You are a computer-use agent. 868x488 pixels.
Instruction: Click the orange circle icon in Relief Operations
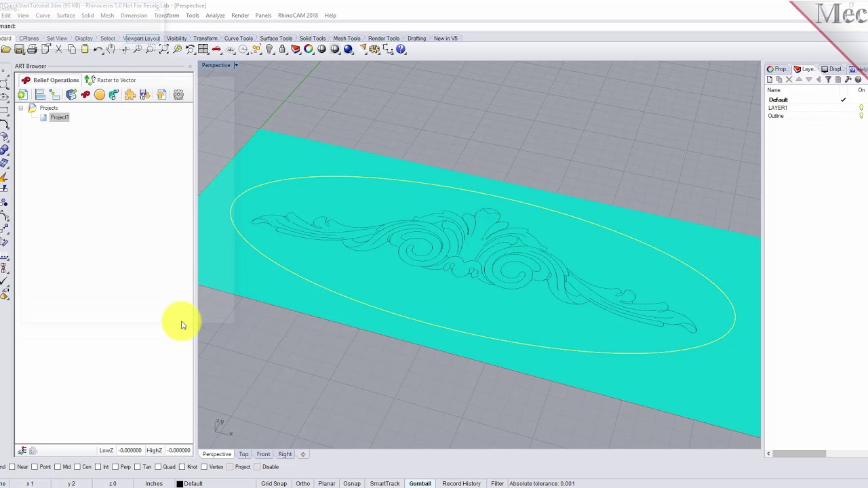[100, 95]
